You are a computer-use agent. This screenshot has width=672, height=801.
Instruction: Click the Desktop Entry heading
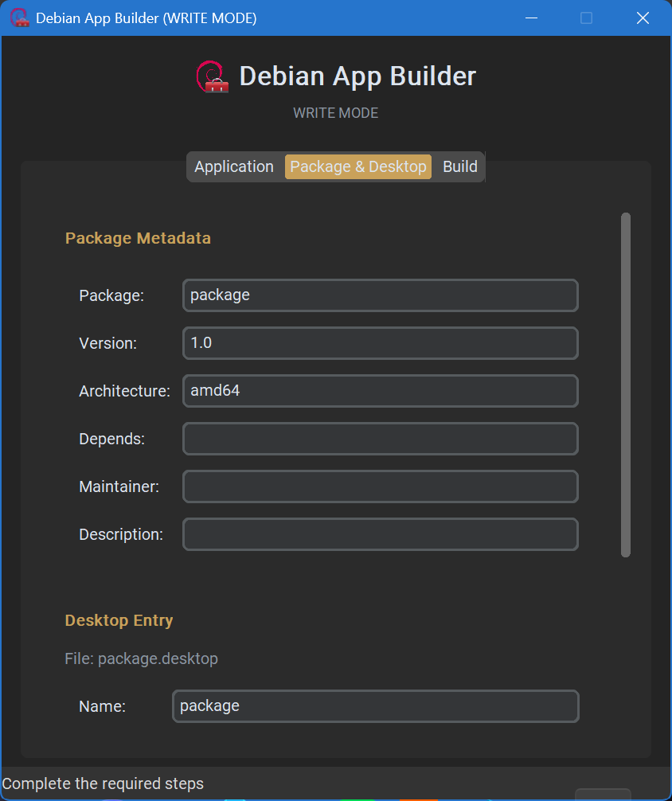(x=119, y=620)
